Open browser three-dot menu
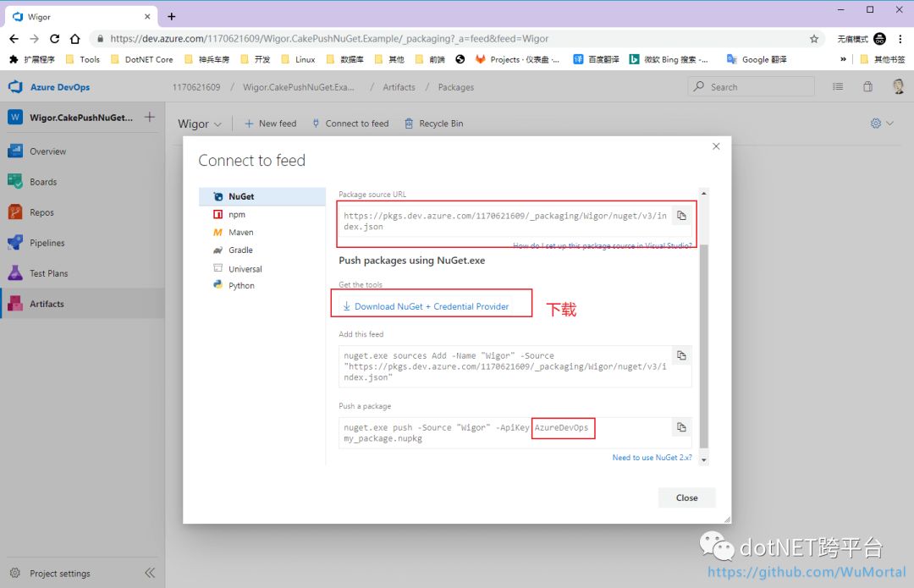 pyautogui.click(x=900, y=39)
